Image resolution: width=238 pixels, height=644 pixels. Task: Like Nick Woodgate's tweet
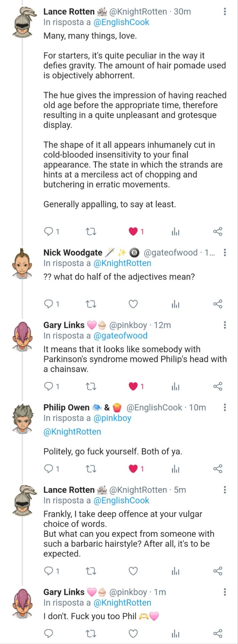tap(133, 304)
